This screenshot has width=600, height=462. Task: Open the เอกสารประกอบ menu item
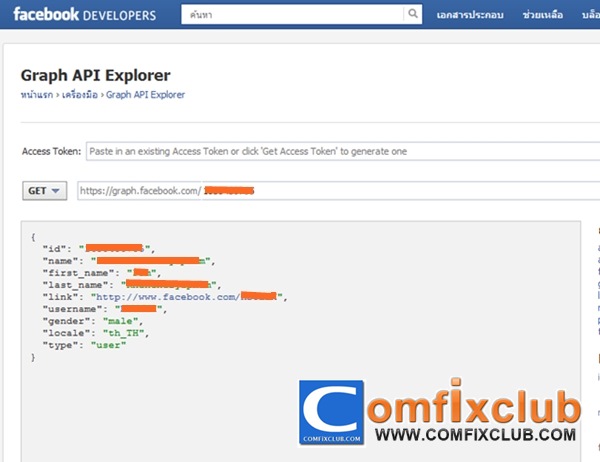[470, 15]
